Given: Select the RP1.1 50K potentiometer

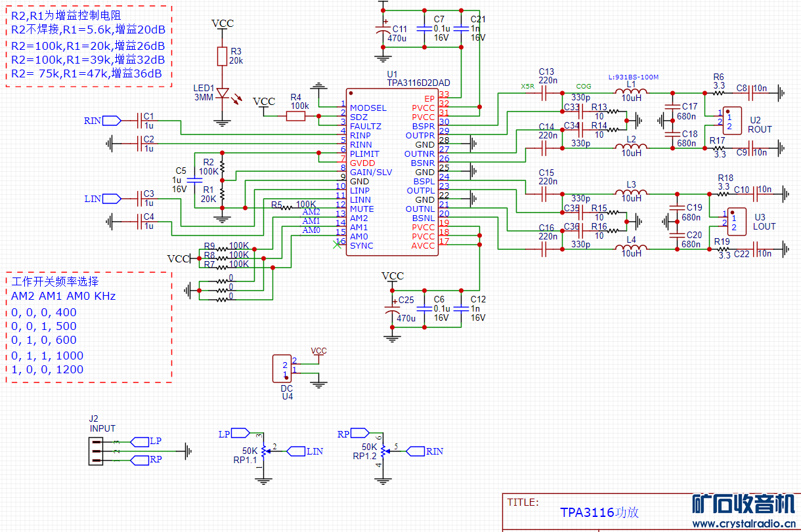Looking at the screenshot, I should tap(264, 451).
